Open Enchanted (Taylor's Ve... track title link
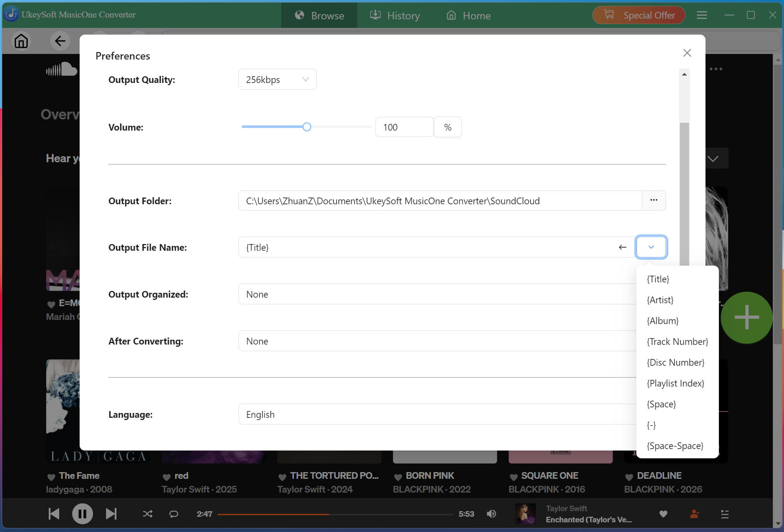This screenshot has width=784, height=532. coord(589,519)
